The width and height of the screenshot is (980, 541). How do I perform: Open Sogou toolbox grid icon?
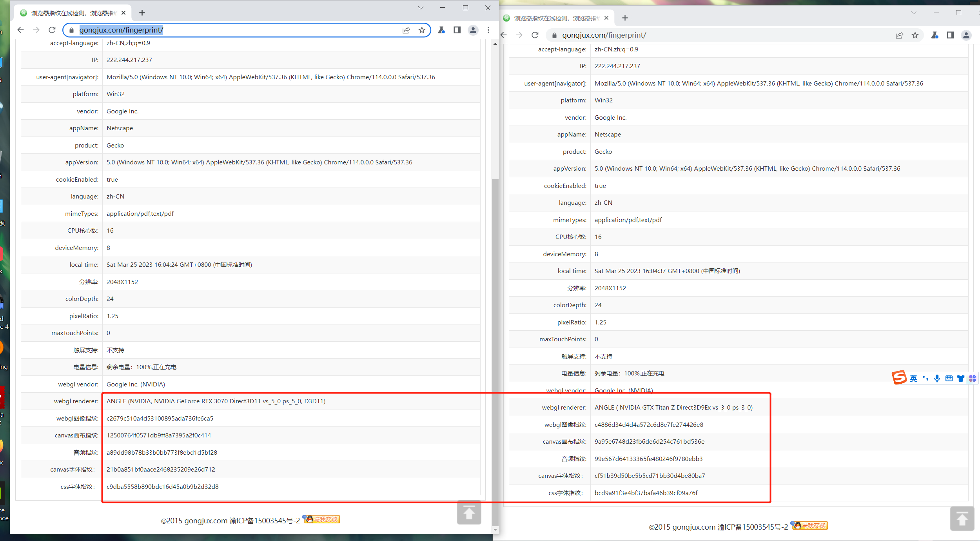coord(973,378)
